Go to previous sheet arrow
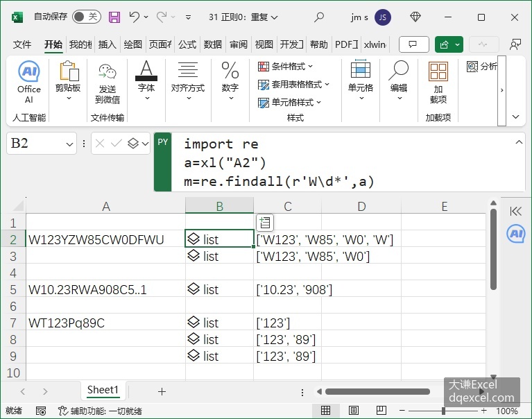The width and height of the screenshot is (532, 419). click(23, 391)
